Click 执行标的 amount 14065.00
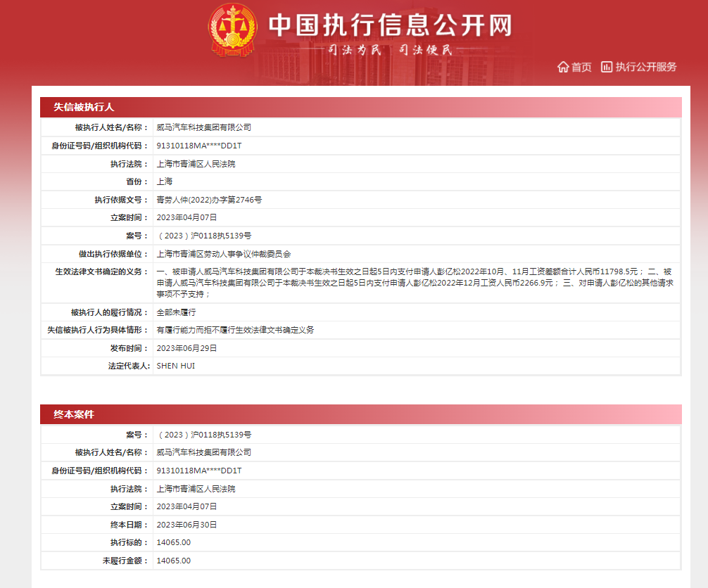 (173, 542)
